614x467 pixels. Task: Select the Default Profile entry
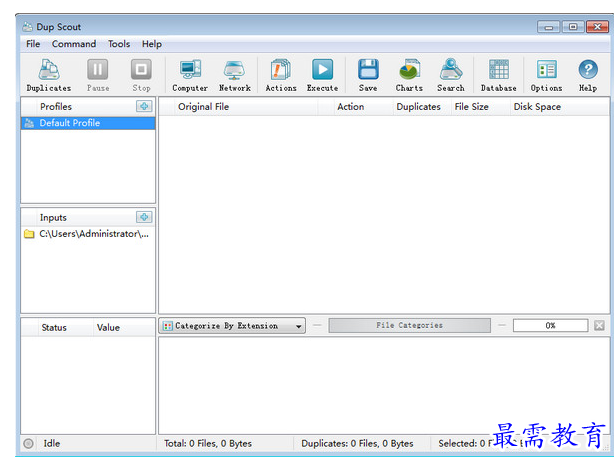point(88,123)
